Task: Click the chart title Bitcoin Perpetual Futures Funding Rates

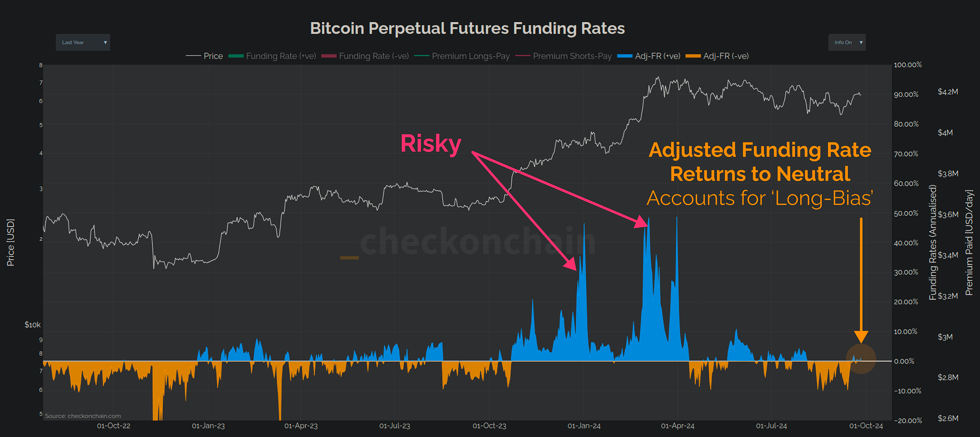Action: [468, 28]
